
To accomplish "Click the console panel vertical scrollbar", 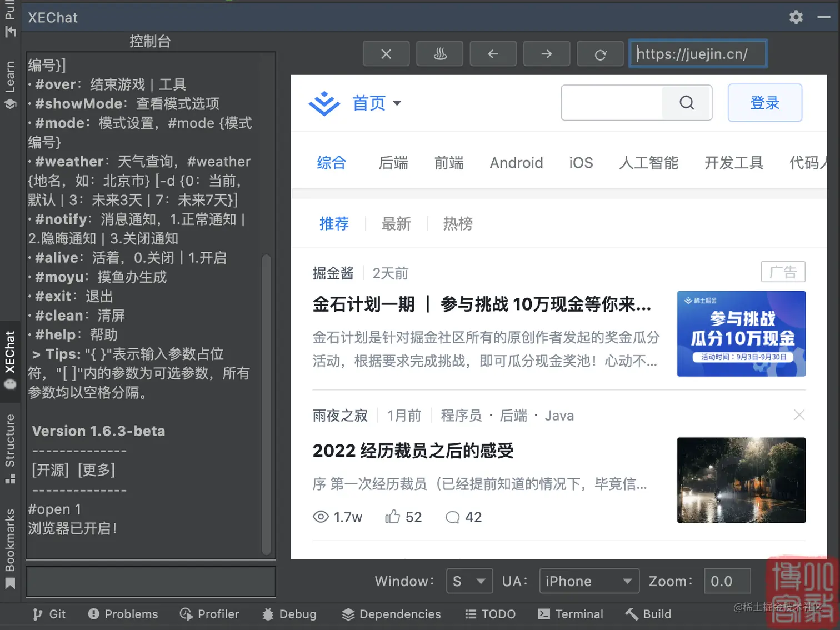I will coord(266,404).
